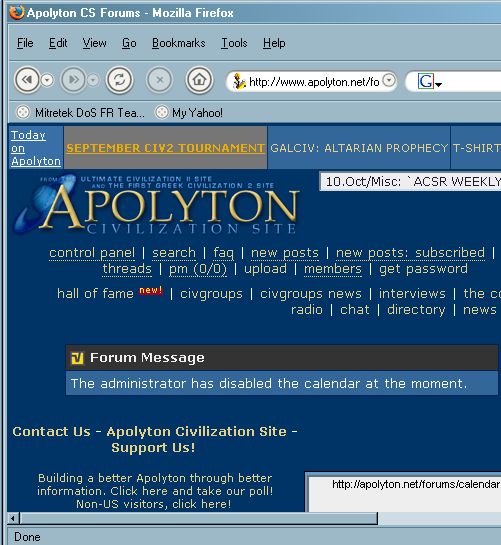Image resolution: width=501 pixels, height=545 pixels.
Task: Click the My Yahoo! bookmark icon
Action: tap(161, 112)
